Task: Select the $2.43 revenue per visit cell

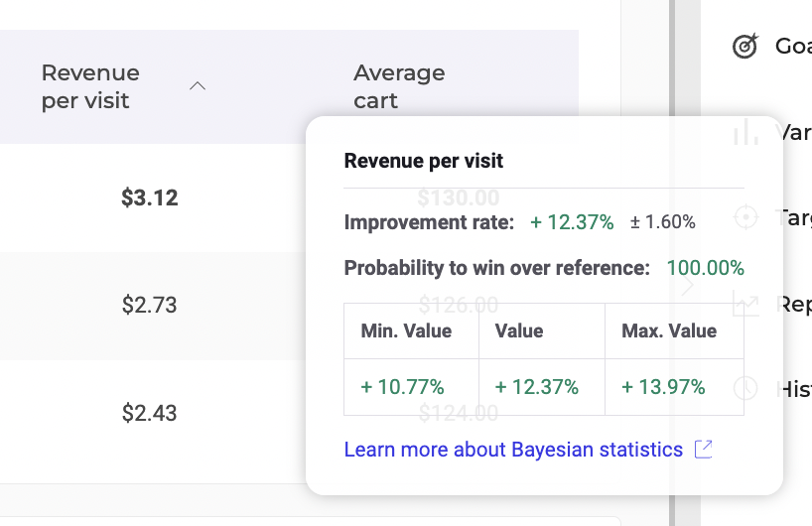Action: tap(149, 413)
